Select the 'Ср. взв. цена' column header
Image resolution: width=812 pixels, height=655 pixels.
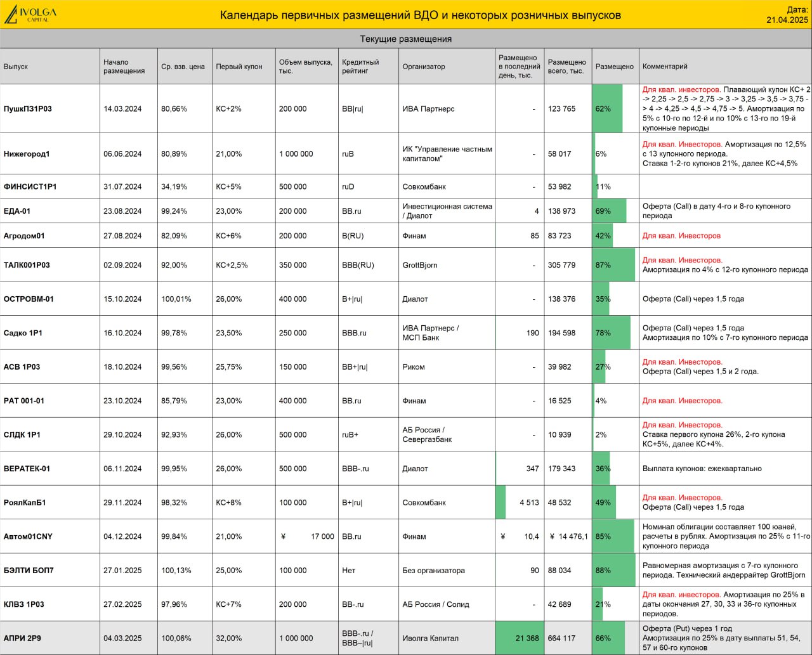point(183,67)
